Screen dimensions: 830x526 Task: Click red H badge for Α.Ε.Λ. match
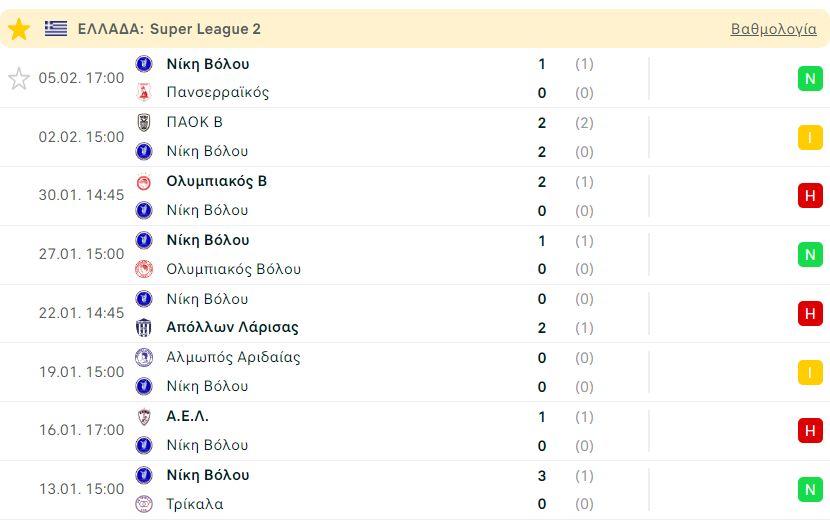click(x=810, y=431)
